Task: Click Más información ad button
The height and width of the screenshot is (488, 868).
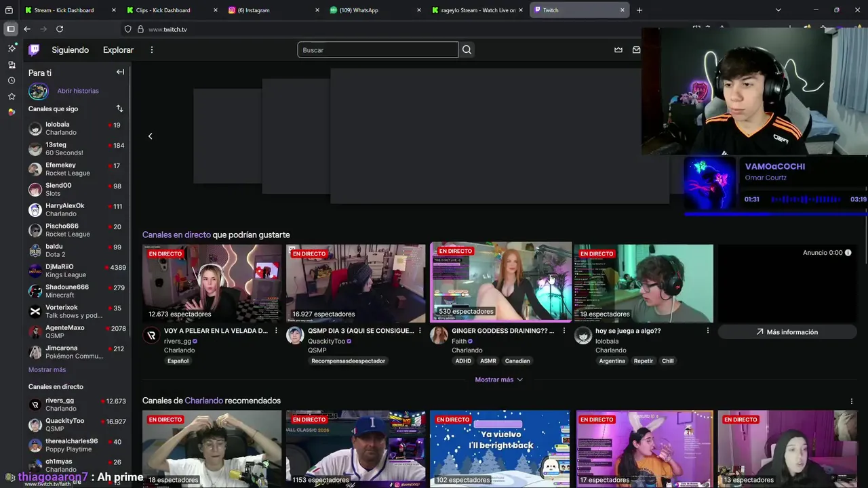Action: (x=787, y=332)
